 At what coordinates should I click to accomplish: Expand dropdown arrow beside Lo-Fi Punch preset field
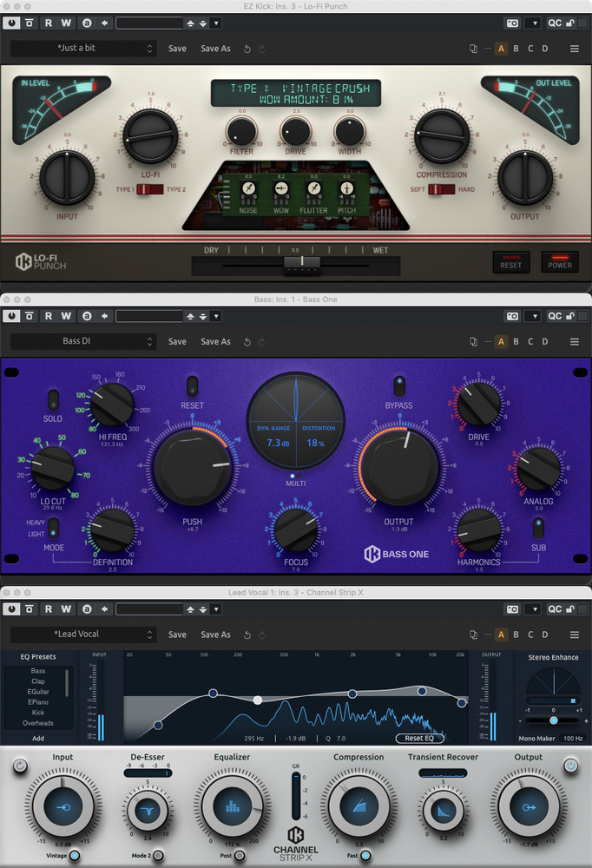tap(216, 23)
